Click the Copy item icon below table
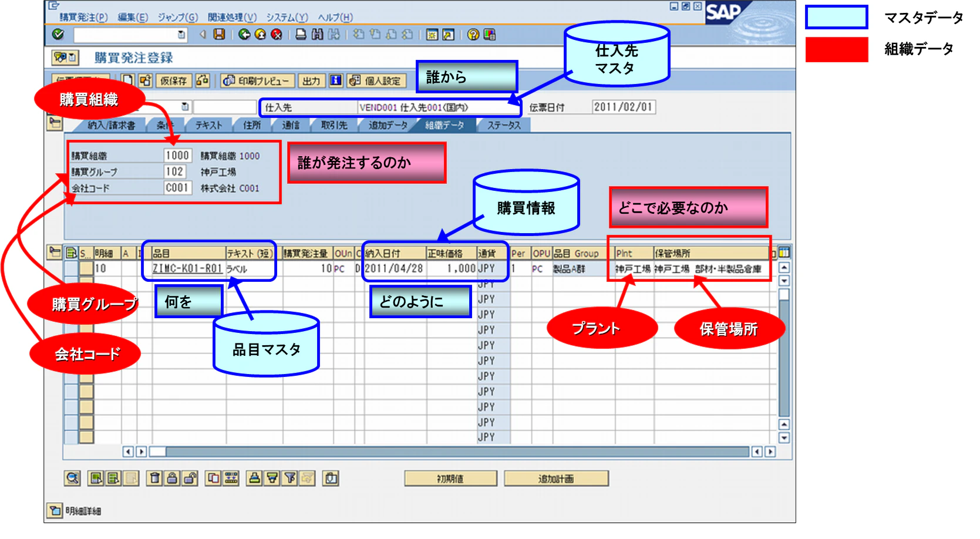Image resolution: width=980 pixels, height=539 pixels. click(x=214, y=478)
